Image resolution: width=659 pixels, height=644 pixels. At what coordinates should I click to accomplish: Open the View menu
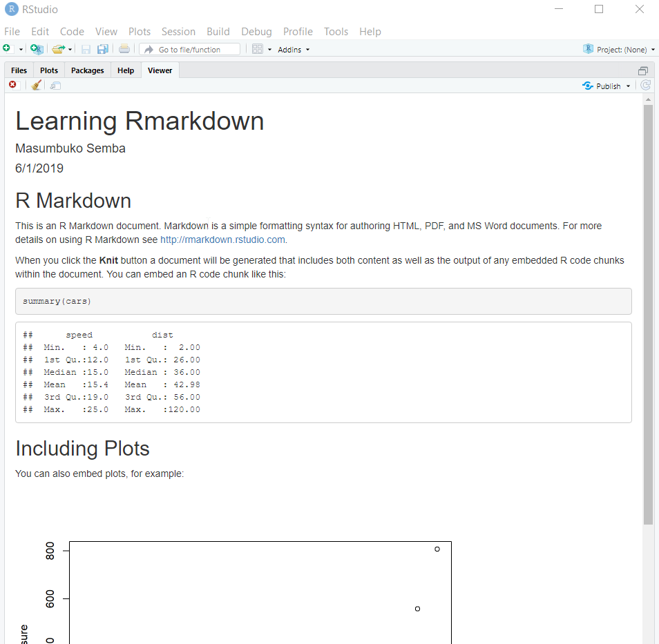[106, 32]
